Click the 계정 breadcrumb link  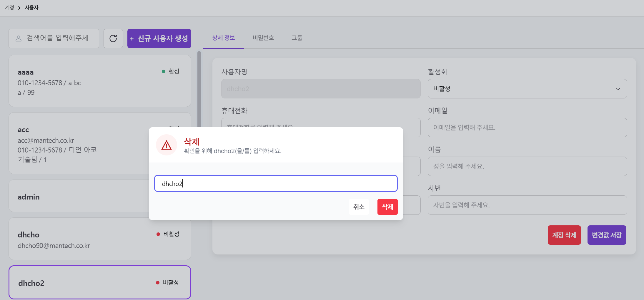(9, 8)
